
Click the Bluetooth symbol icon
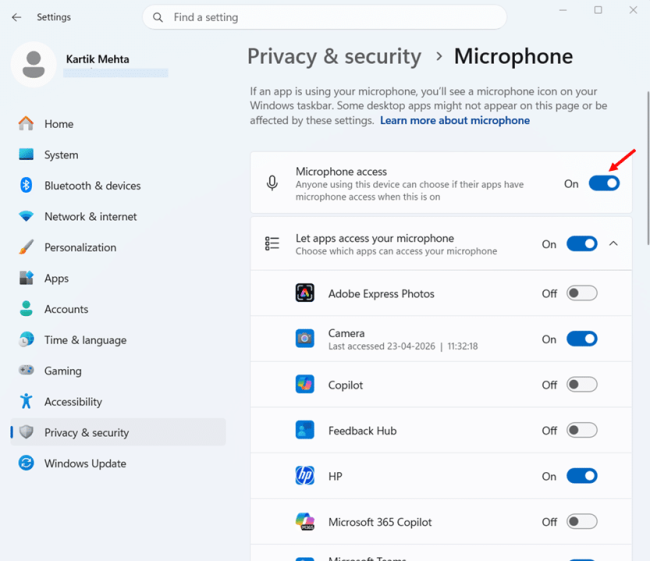[26, 185]
